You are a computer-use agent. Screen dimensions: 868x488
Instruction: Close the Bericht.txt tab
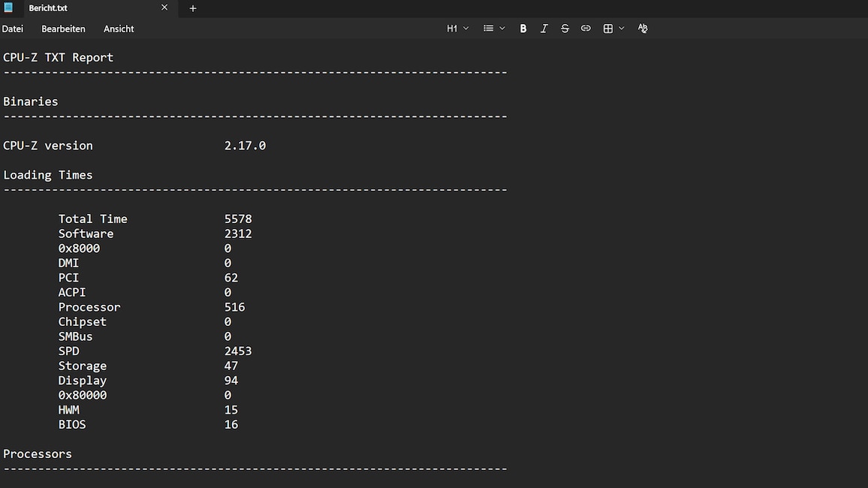click(x=164, y=8)
